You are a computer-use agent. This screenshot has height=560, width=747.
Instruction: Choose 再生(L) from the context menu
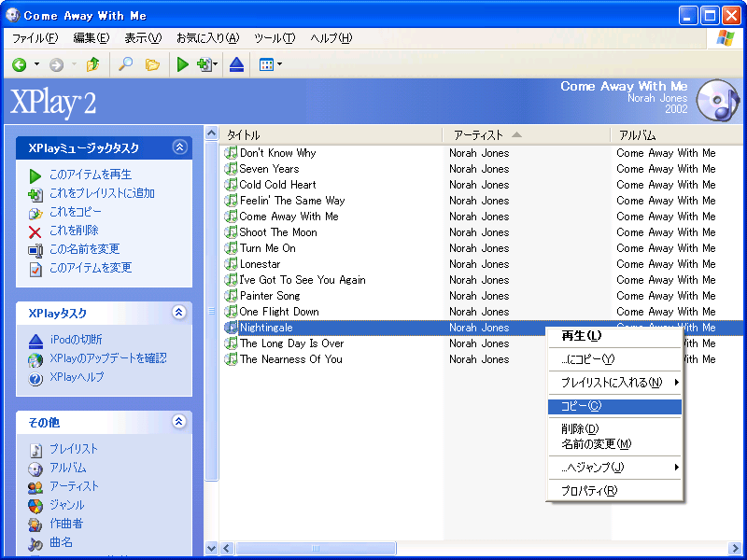614,336
